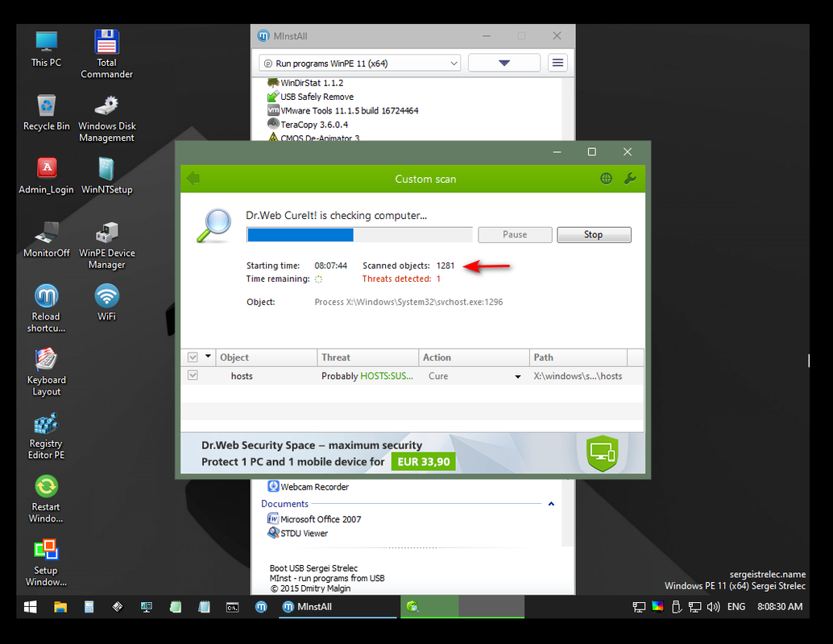Screen dimensions: 833x644
Task: Toggle the select-all checkbox in threats header
Action: 193,357
